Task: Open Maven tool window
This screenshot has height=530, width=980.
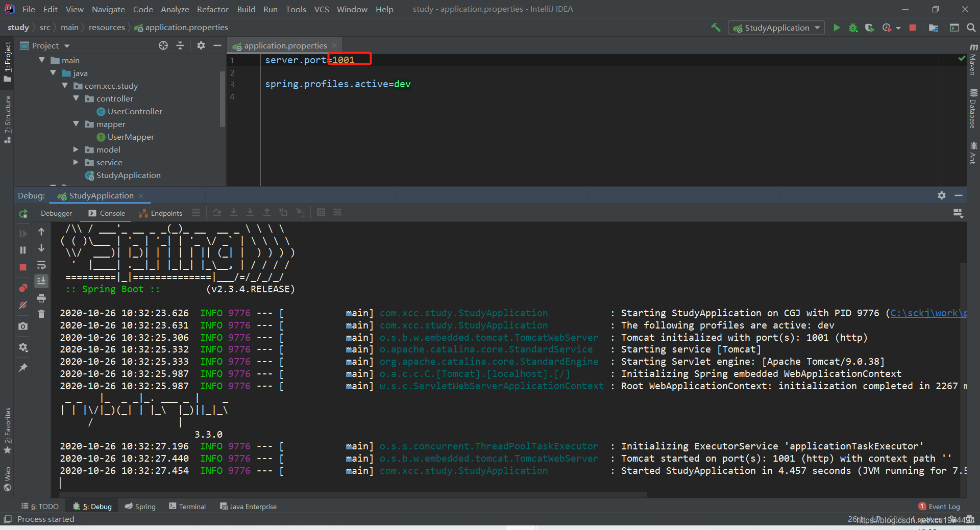Action: click(x=973, y=59)
